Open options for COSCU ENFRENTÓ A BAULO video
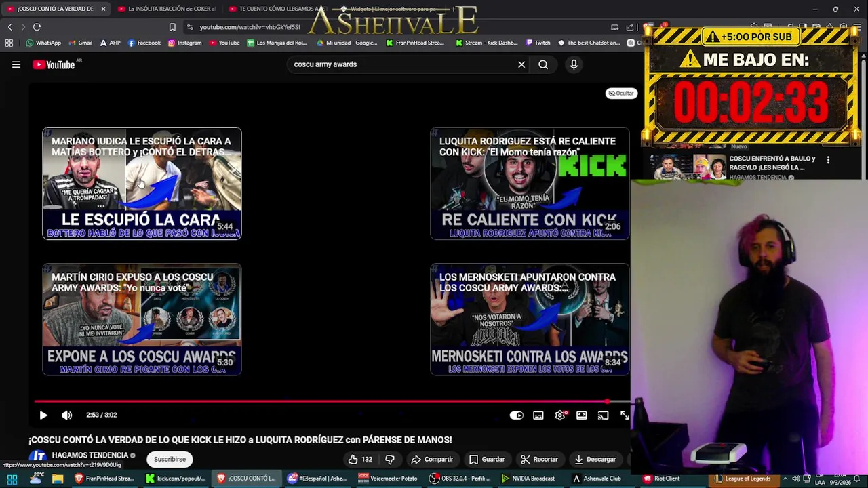 [828, 160]
